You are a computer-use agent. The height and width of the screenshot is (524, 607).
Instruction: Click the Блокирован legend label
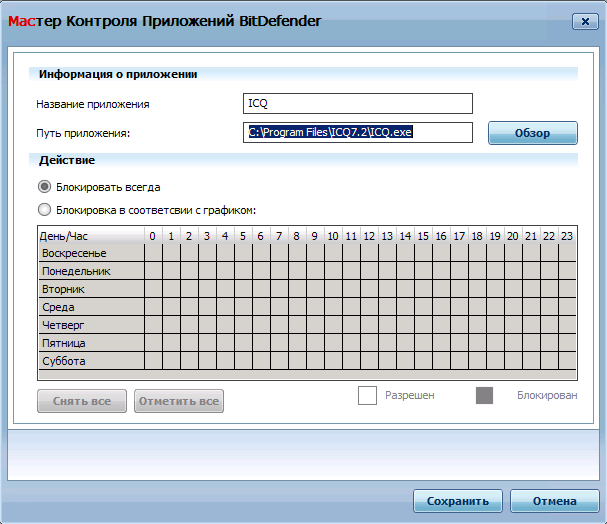(547, 395)
